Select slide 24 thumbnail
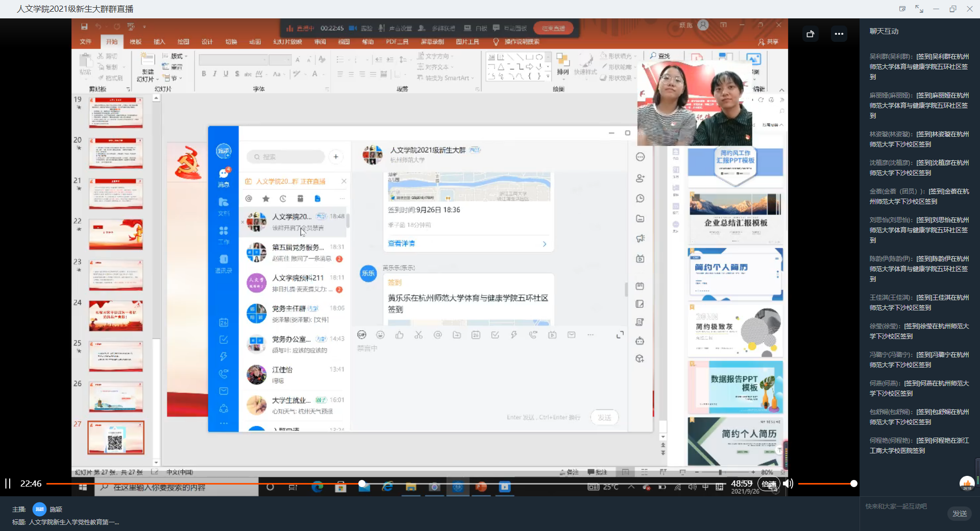Screen dimensions: 980x531 click(x=116, y=316)
